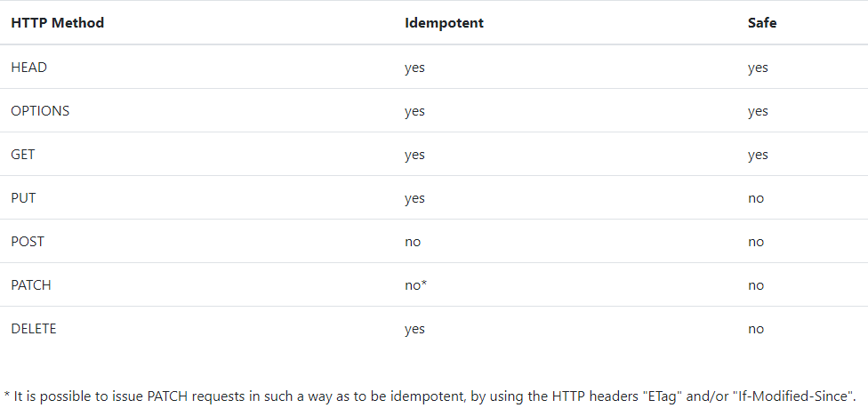
Task: Select the GET method cell
Action: click(23, 155)
